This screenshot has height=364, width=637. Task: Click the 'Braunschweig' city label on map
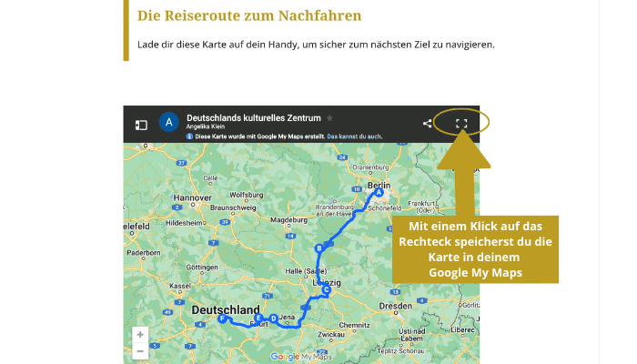[x=233, y=207]
